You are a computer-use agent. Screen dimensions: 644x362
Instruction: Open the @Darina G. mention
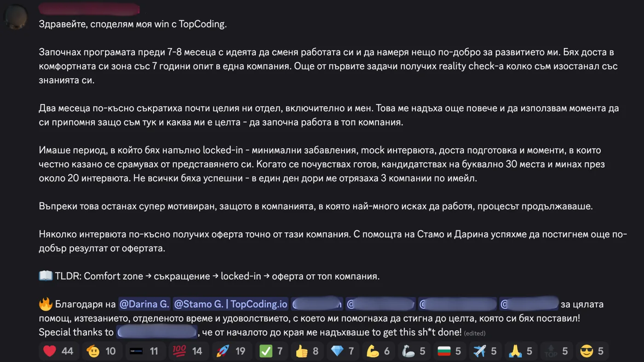point(144,304)
